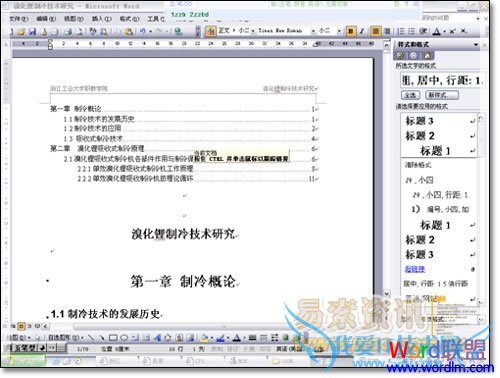The image size is (500, 378).
Task: Toggle the Distributed alignment button
Action: pos(387,31)
